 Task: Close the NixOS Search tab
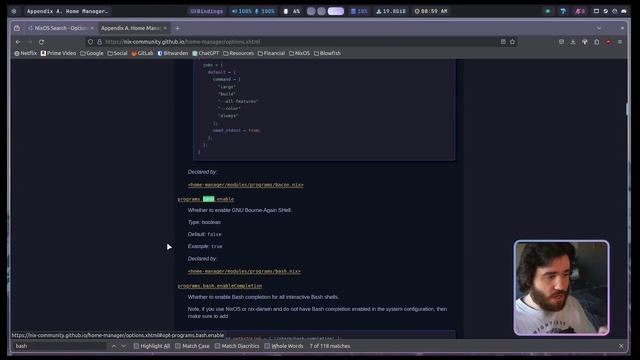click(x=92, y=28)
